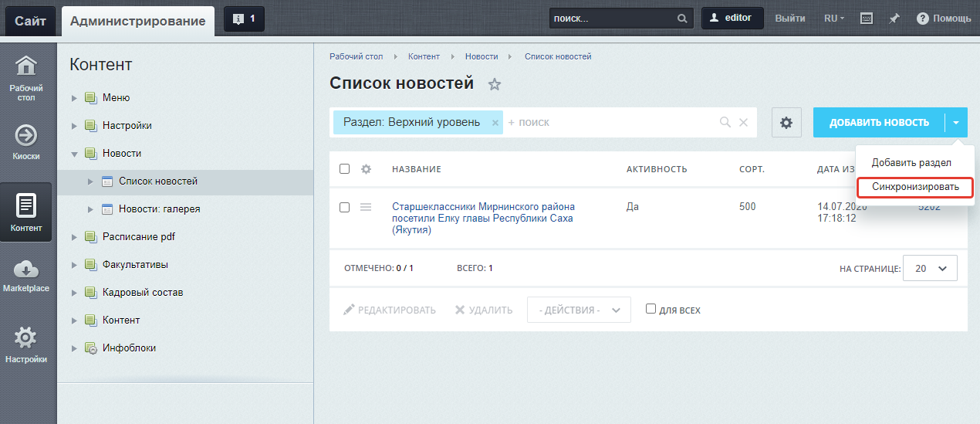
Task: Click the Меню tree item icon
Action: tap(90, 98)
